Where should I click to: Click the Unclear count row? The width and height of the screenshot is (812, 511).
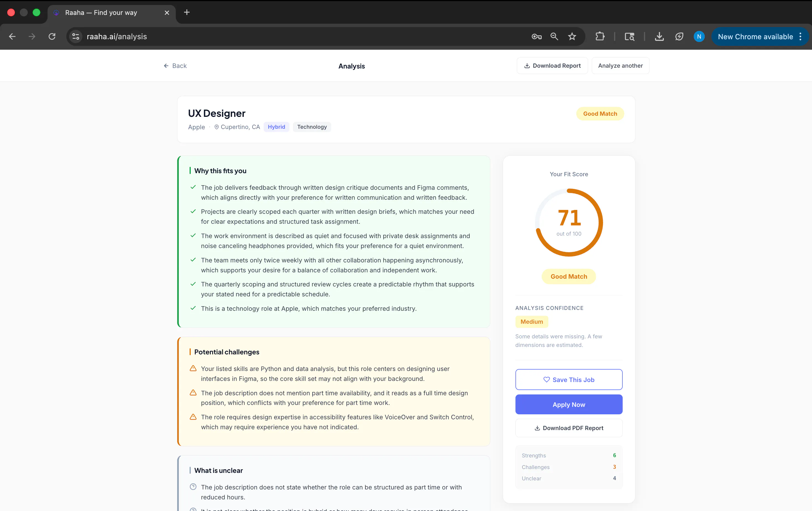click(569, 478)
